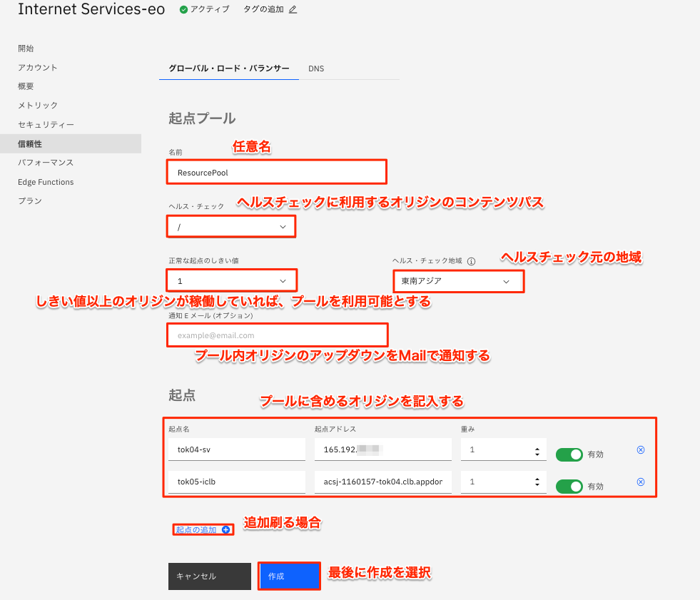Viewport: 700px width, 600px height.
Task: Open メトリック in the sidebar
Action: click(38, 106)
